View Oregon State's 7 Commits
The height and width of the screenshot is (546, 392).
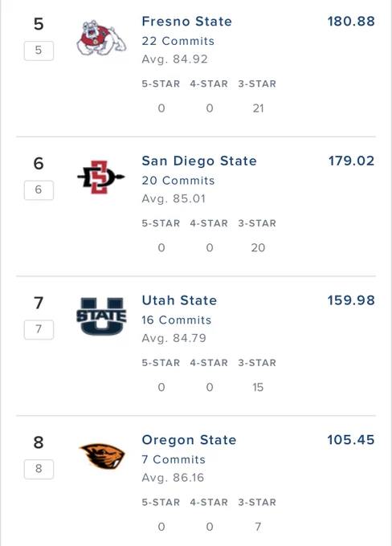[174, 459]
